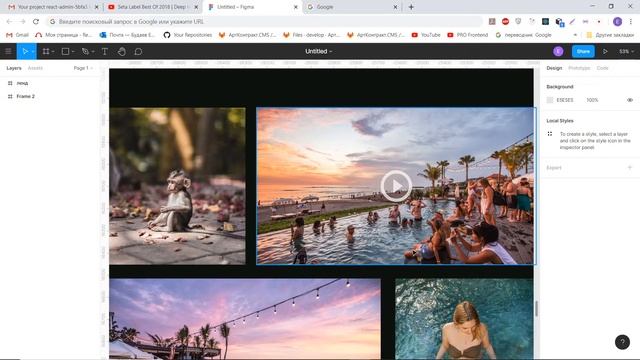640x360 pixels.
Task: Close the Untitled – Figma browser tab
Action: tap(296, 7)
